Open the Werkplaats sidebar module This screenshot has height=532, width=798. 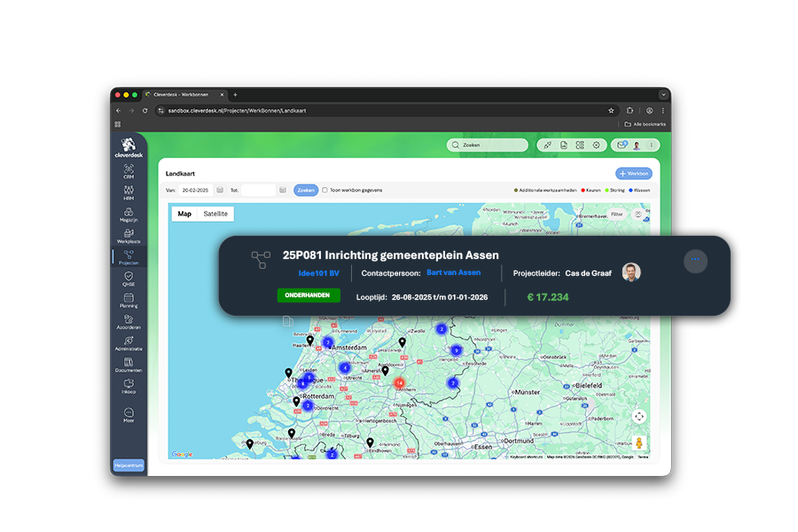pyautogui.click(x=129, y=235)
